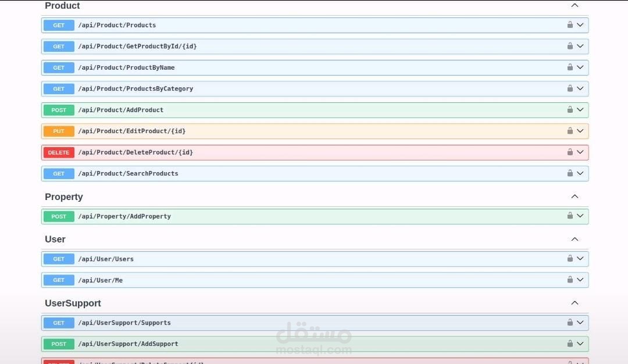Expand the UserSupport/Supports endpoint chevron

580,322
